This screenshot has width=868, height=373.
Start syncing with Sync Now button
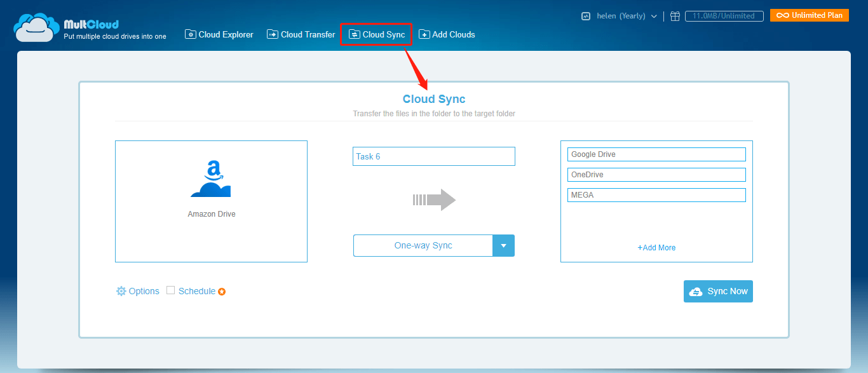(x=718, y=291)
